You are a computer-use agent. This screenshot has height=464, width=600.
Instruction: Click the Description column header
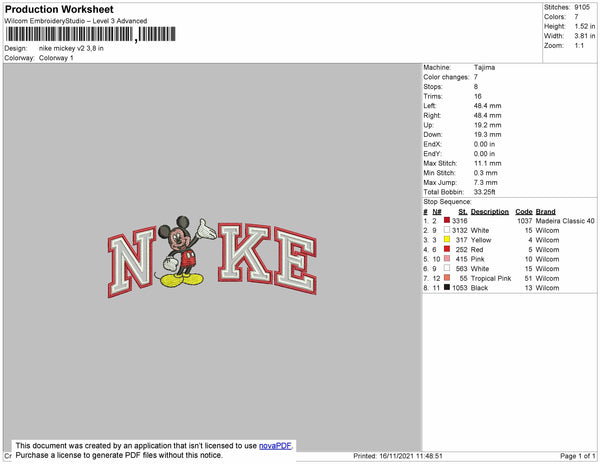pos(489,212)
